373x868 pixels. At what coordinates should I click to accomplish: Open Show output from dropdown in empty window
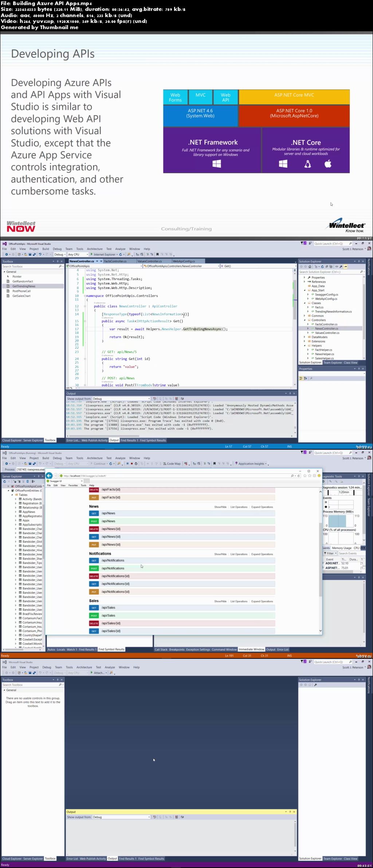[x=121, y=817]
